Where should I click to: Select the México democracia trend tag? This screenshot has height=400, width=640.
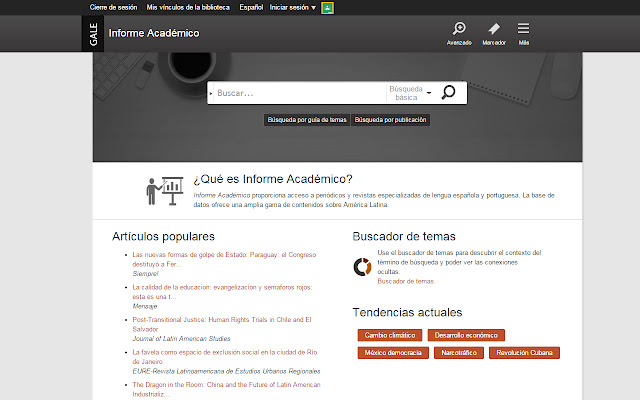pyautogui.click(x=393, y=353)
